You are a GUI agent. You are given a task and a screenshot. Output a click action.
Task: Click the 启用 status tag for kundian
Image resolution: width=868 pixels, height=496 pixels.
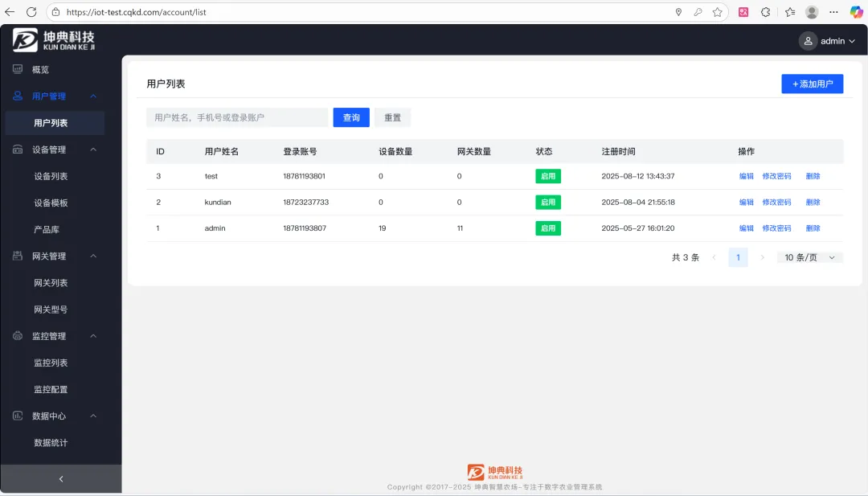(548, 202)
